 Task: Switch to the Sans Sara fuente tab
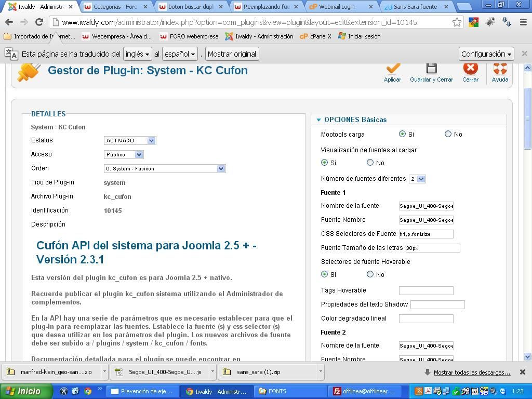pos(417,7)
